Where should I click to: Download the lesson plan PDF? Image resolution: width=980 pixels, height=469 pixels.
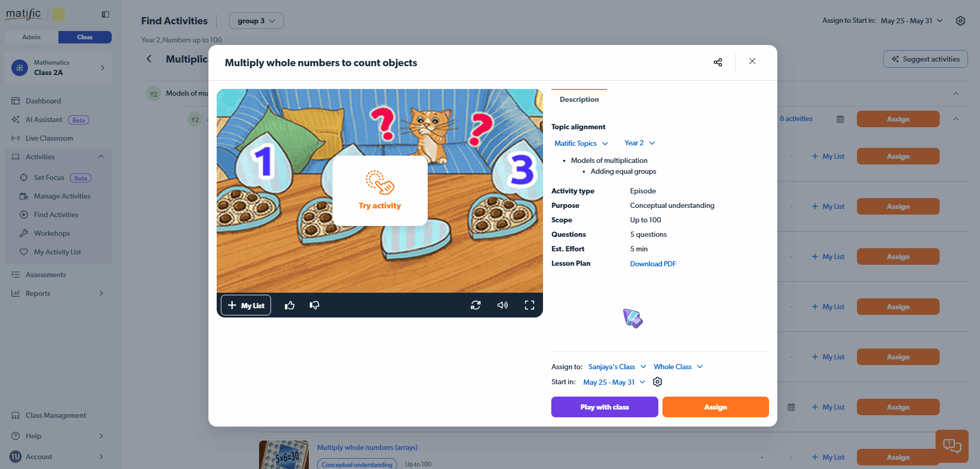[x=653, y=264]
